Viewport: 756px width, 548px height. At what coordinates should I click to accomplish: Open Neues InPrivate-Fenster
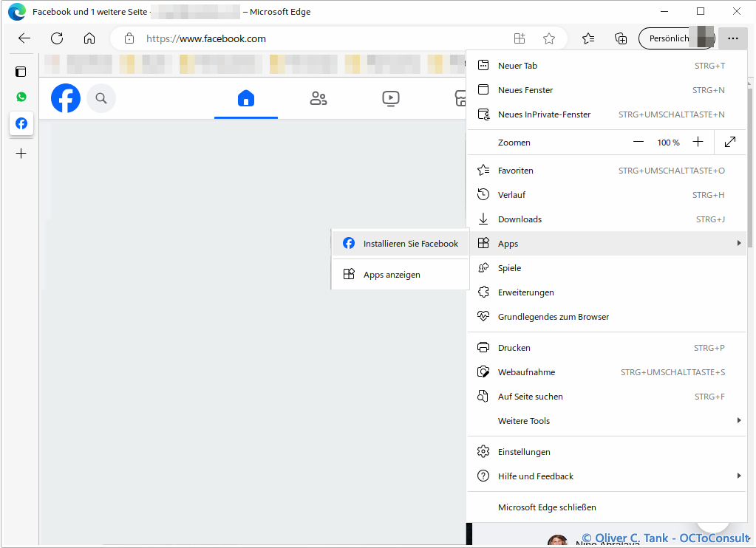pos(607,114)
